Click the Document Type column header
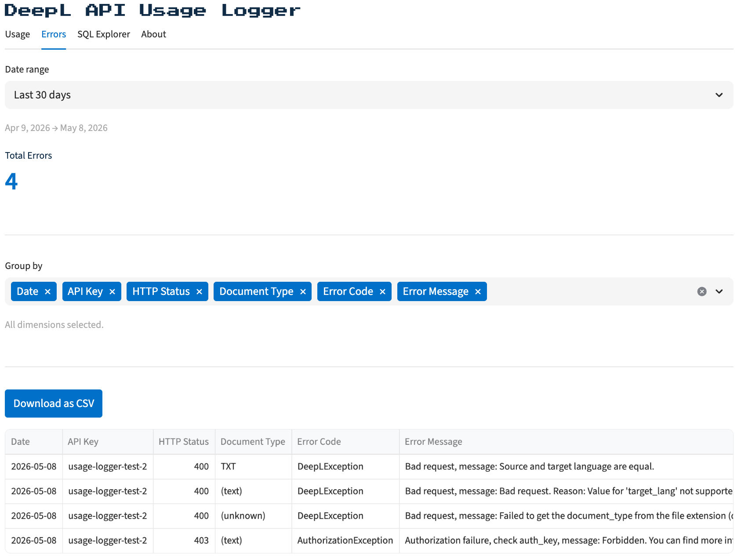 tap(253, 442)
